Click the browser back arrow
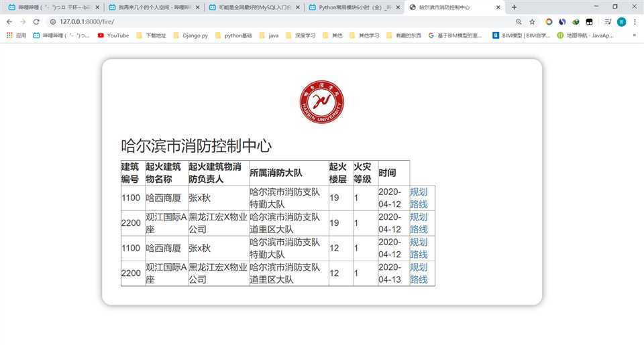The height and width of the screenshot is (345, 644). click(9, 21)
